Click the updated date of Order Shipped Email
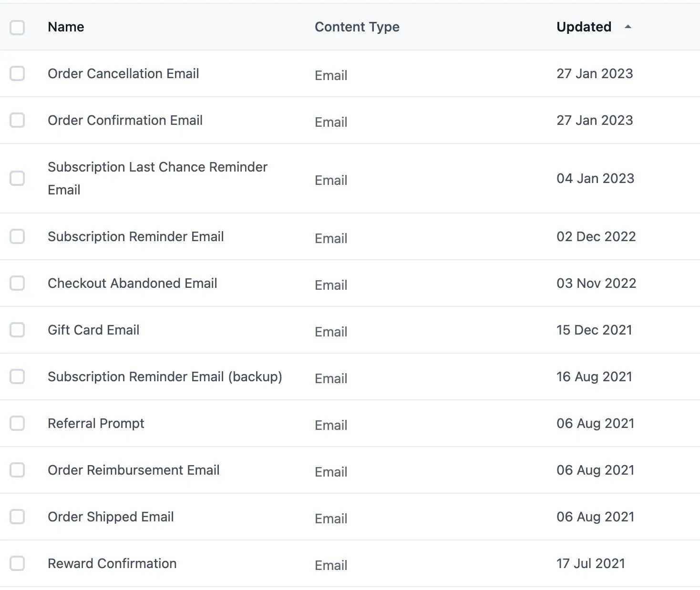This screenshot has width=700, height=590. click(x=596, y=517)
